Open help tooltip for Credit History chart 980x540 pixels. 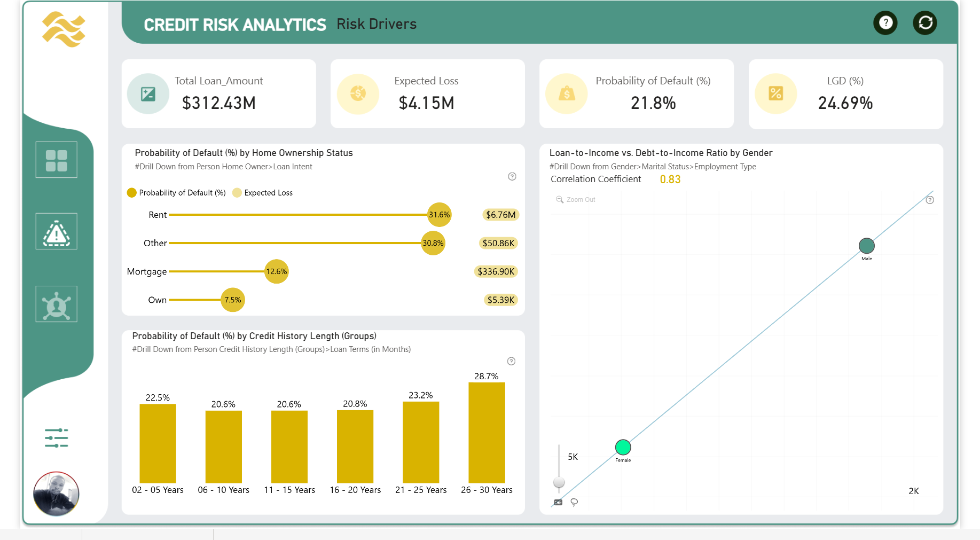coord(511,362)
